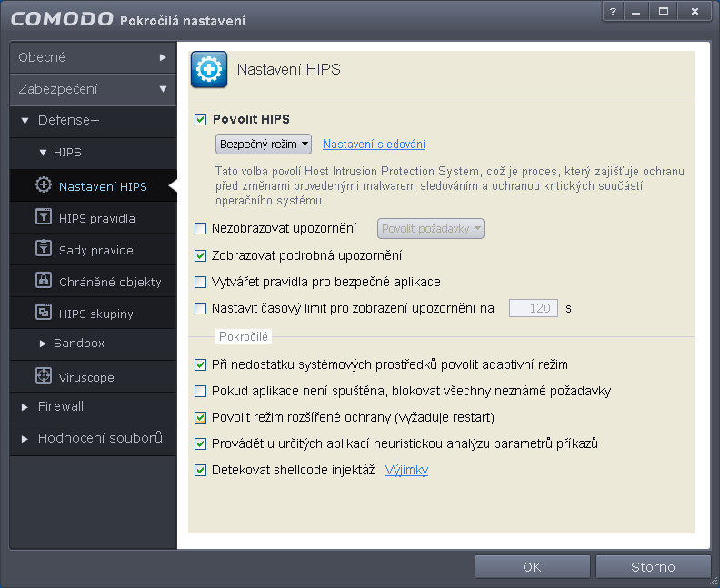Open the Výjimky link

406,470
